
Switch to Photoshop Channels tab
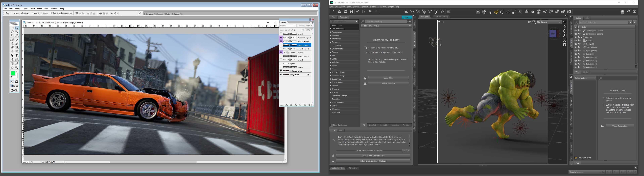159,14
